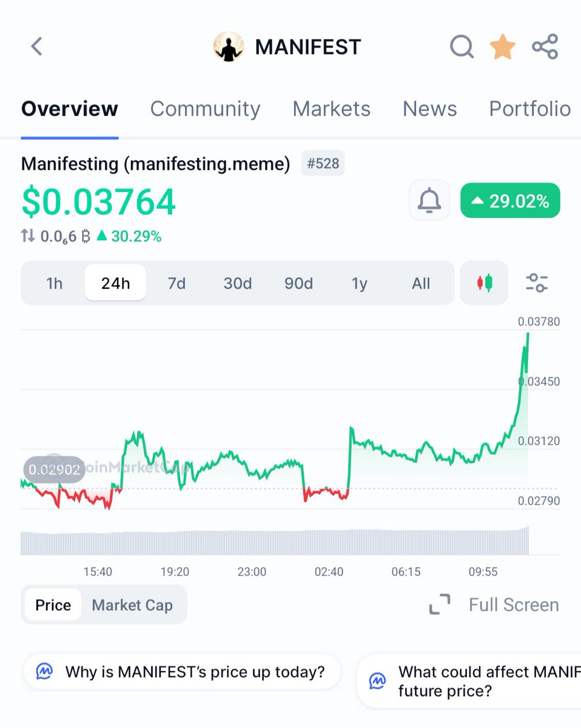The image size is (581, 728).
Task: Tap the 0.02790 axis value
Action: click(x=539, y=500)
